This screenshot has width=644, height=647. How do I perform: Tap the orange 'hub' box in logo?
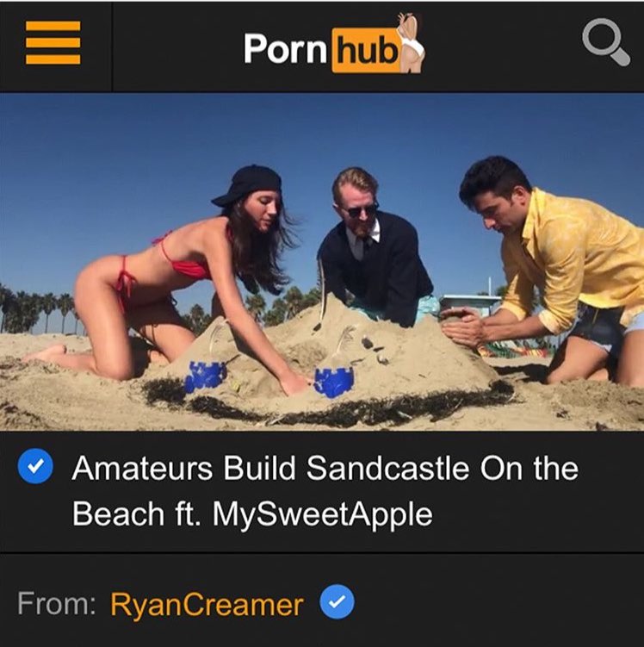pyautogui.click(x=366, y=50)
